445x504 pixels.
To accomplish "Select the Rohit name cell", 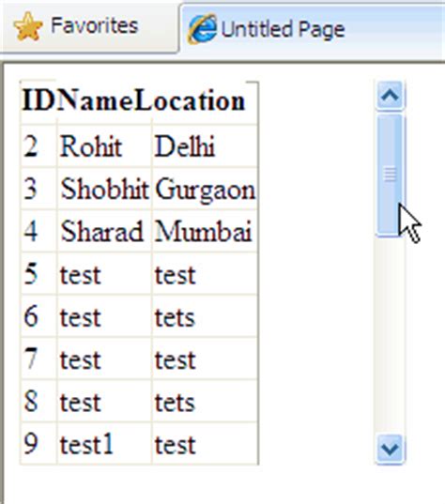I will tap(104, 146).
